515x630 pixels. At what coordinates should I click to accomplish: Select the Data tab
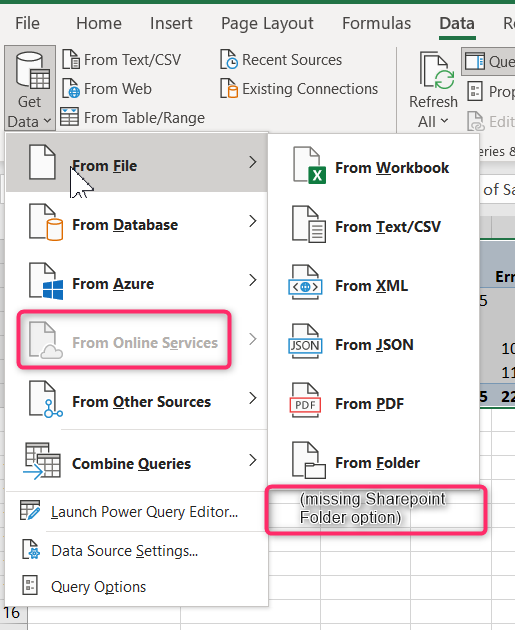[457, 23]
